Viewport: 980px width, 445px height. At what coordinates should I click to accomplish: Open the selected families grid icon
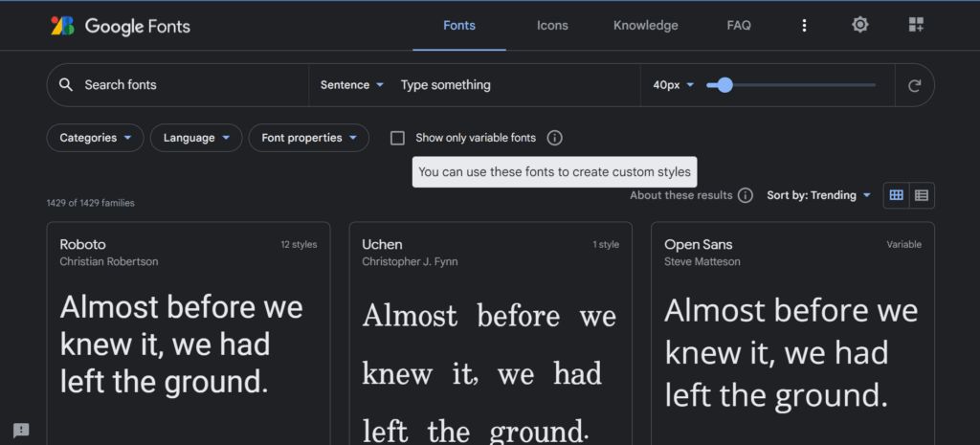point(916,25)
